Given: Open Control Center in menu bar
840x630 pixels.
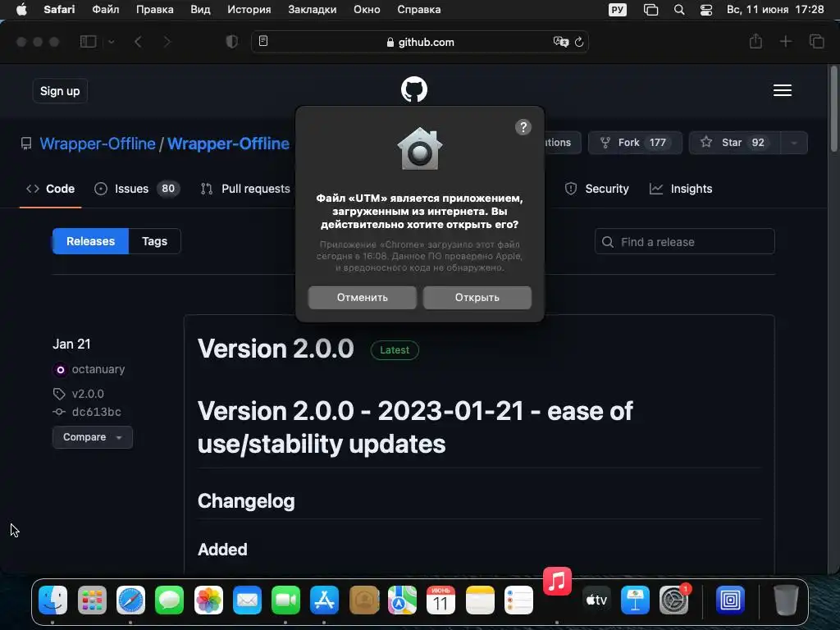Looking at the screenshot, I should click(706, 10).
